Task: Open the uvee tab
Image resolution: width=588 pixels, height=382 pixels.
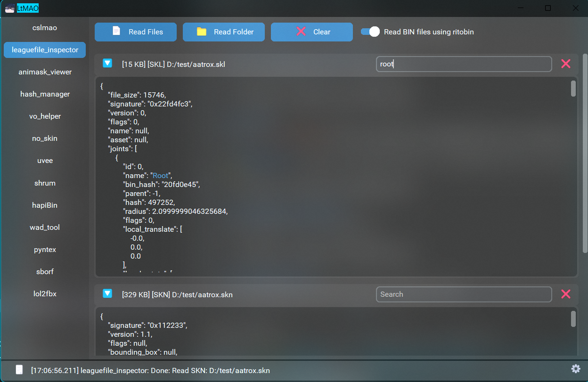Action: (x=45, y=160)
